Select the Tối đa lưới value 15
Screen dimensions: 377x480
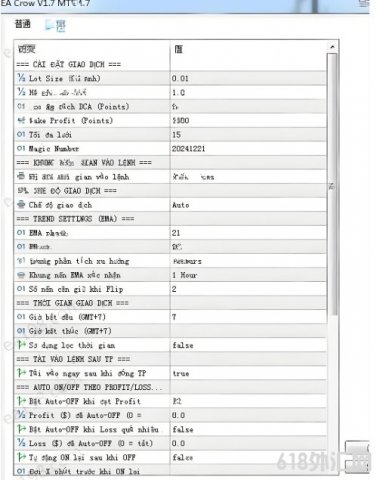coord(176,135)
